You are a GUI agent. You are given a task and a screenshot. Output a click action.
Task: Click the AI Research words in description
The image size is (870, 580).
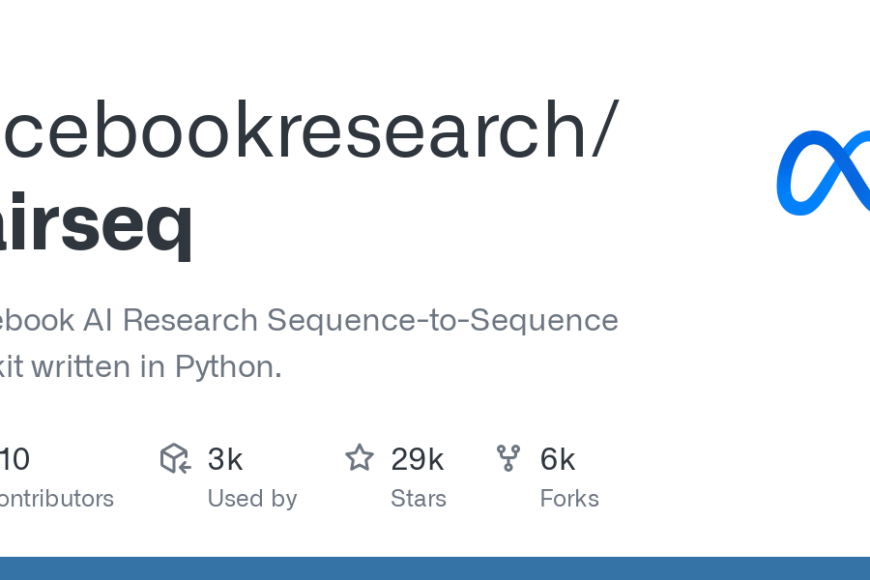coord(170,320)
